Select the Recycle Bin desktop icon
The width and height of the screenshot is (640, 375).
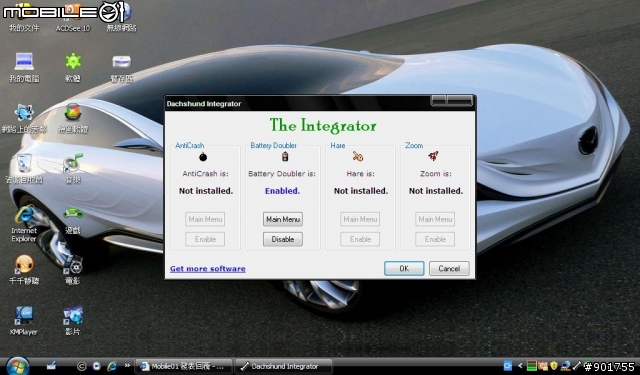point(24,169)
